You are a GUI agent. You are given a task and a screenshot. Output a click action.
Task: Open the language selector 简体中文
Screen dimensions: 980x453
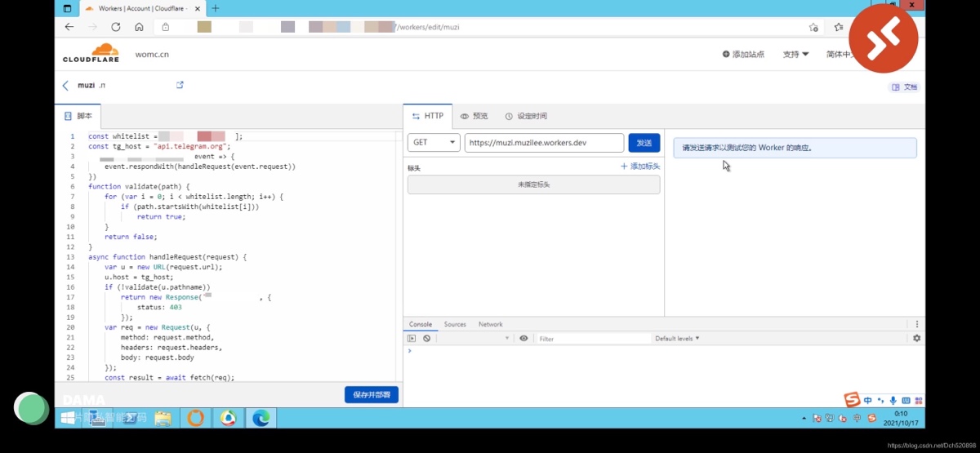pyautogui.click(x=839, y=54)
